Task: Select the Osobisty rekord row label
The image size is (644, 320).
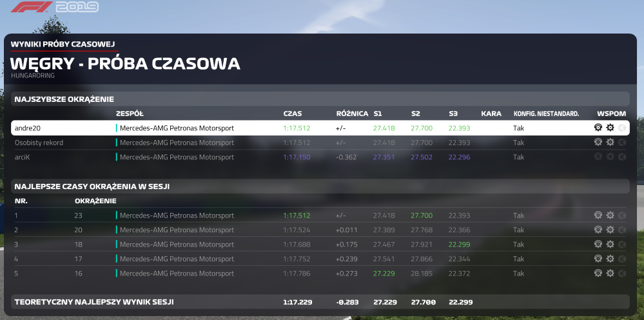Action: click(x=39, y=143)
